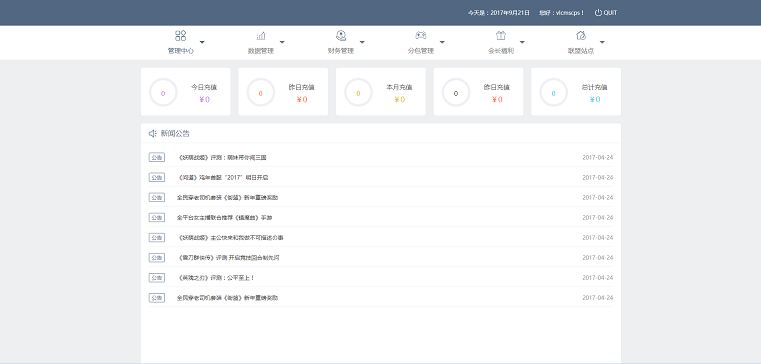761x364 pixels.
Task: Click 公告 tag beside the 《霸刀群侠传》 row
Action: tap(157, 258)
